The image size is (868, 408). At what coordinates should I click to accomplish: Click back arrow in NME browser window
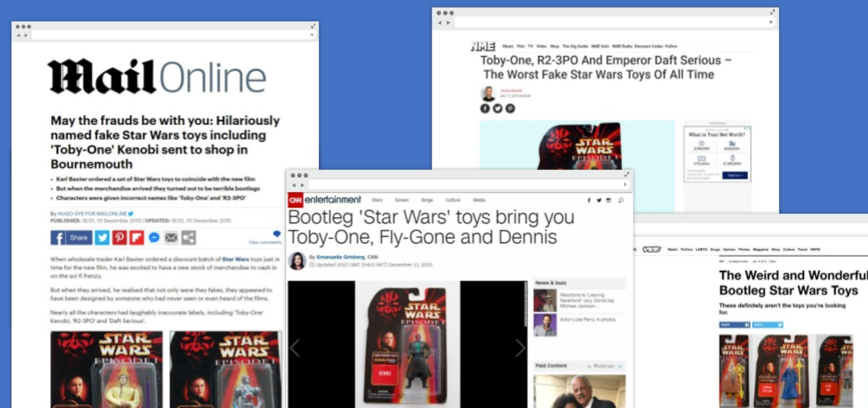tap(440, 23)
